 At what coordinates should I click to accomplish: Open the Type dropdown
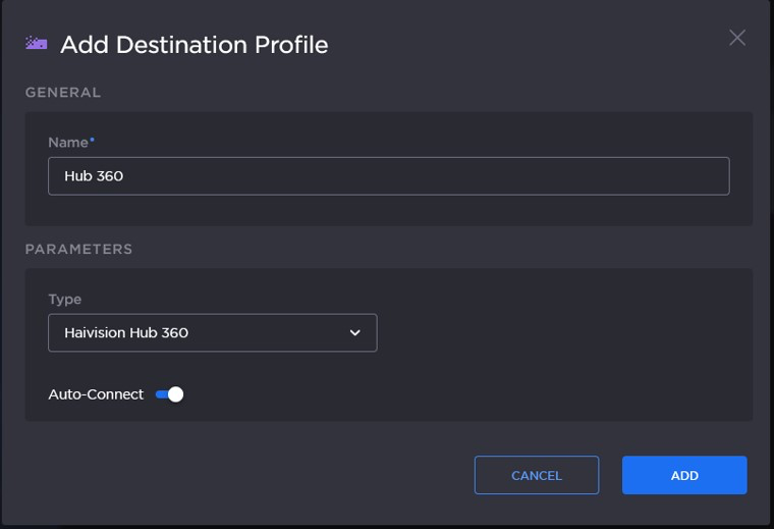point(212,333)
